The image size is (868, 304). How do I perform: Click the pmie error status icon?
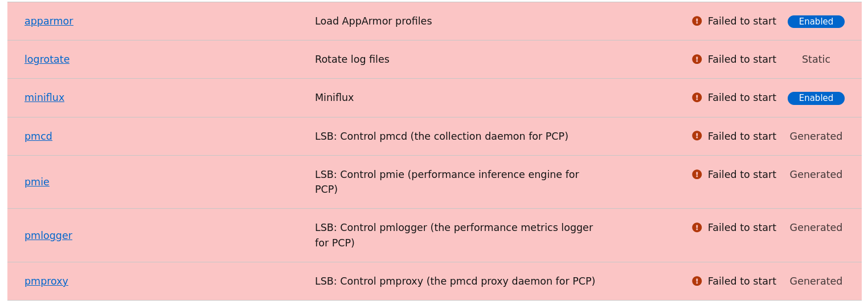[x=697, y=175]
